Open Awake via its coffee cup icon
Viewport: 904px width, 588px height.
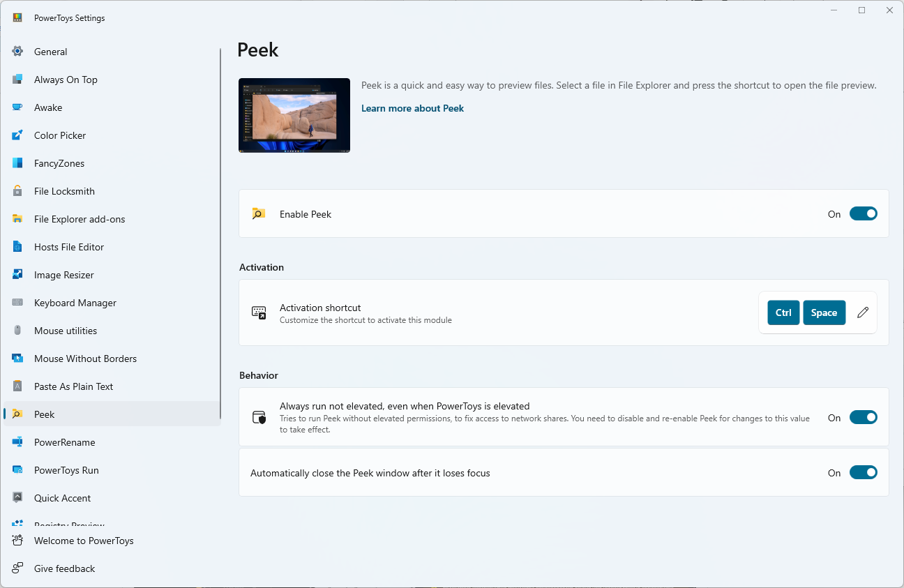pyautogui.click(x=17, y=107)
